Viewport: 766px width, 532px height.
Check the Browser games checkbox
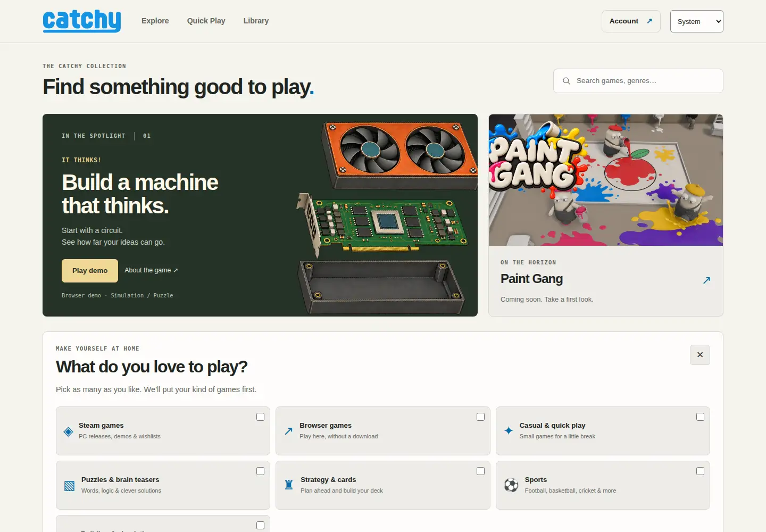pyautogui.click(x=480, y=417)
